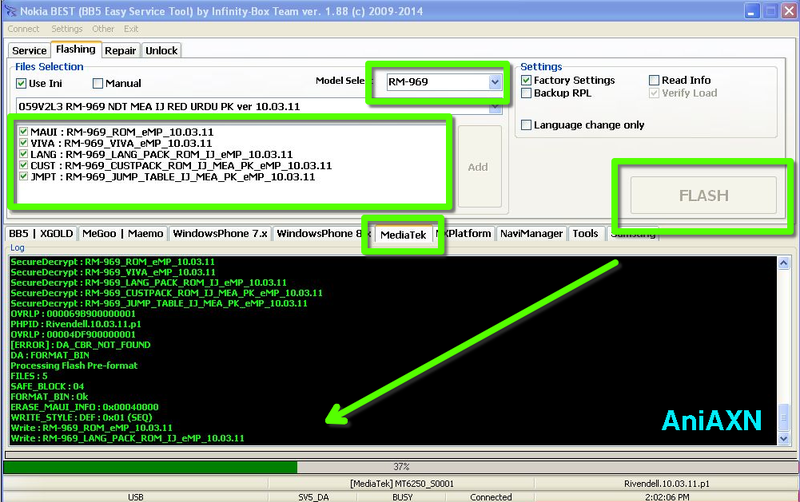Click the Connected status cell
Screen dimensions: 800x502
coord(491,497)
